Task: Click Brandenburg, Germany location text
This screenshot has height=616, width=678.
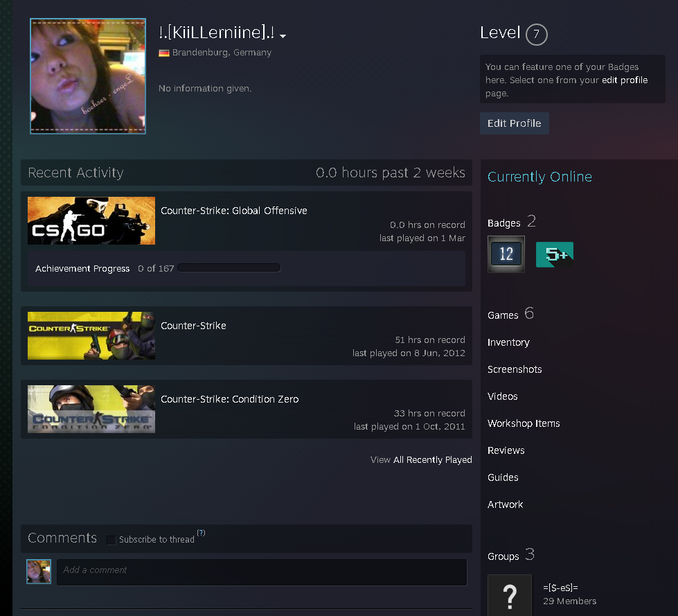Action: pos(222,53)
